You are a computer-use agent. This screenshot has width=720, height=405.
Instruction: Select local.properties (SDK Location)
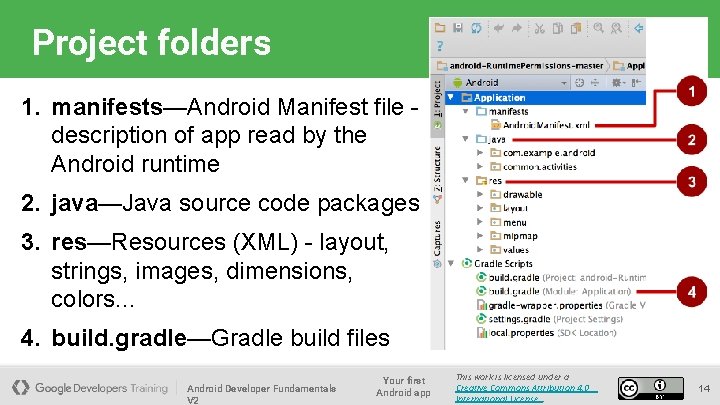(552, 332)
